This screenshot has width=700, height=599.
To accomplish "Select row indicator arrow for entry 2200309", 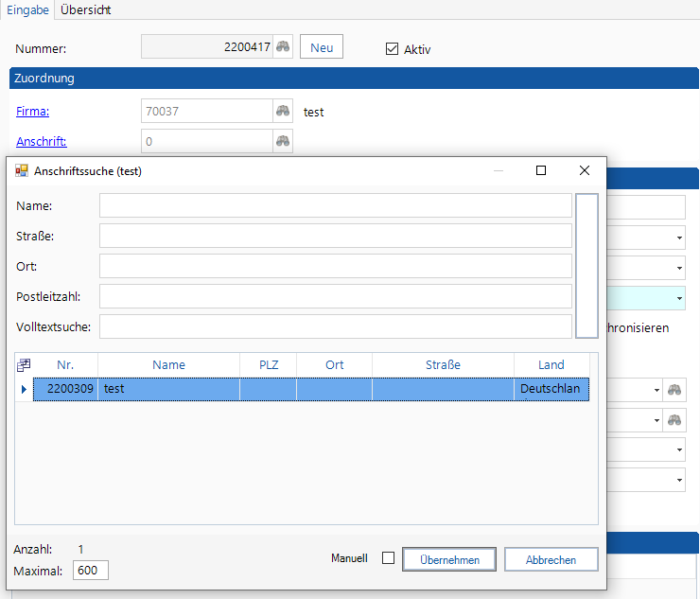I will [x=24, y=389].
